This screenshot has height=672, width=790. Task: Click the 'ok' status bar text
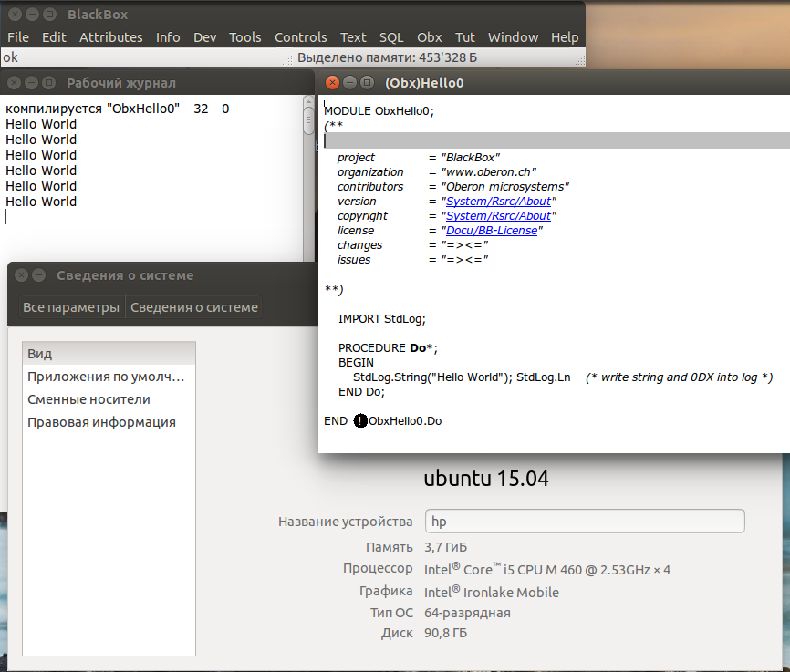[10, 57]
